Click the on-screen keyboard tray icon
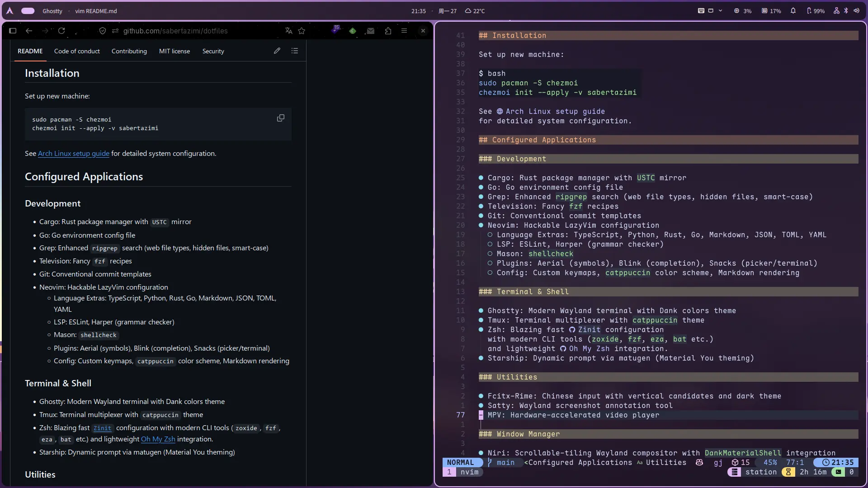The image size is (868, 488). (x=701, y=11)
